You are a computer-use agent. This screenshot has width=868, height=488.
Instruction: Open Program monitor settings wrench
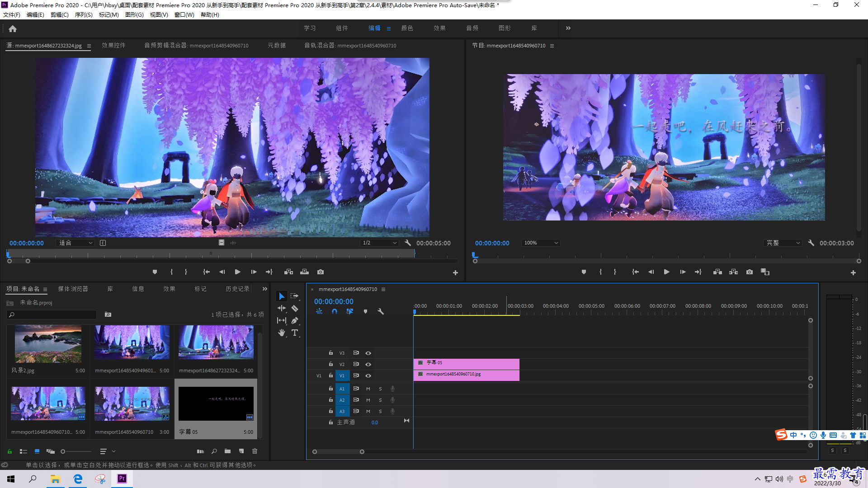[x=811, y=243]
